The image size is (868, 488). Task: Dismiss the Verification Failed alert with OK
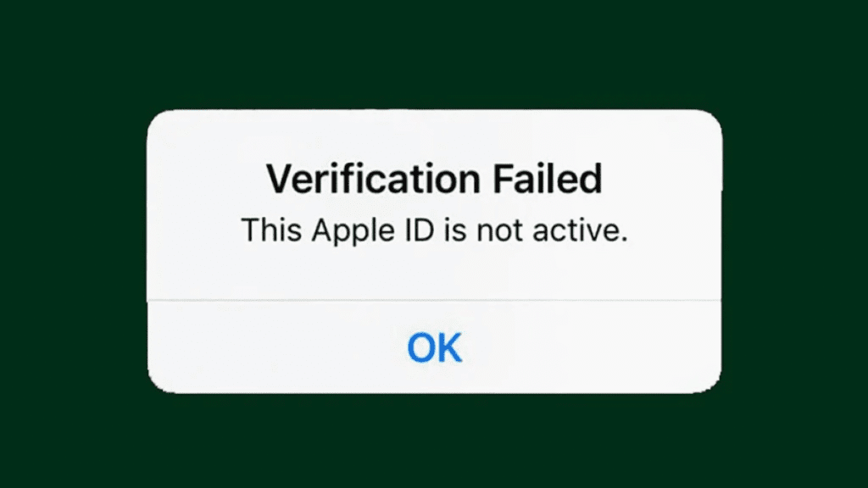[434, 347]
